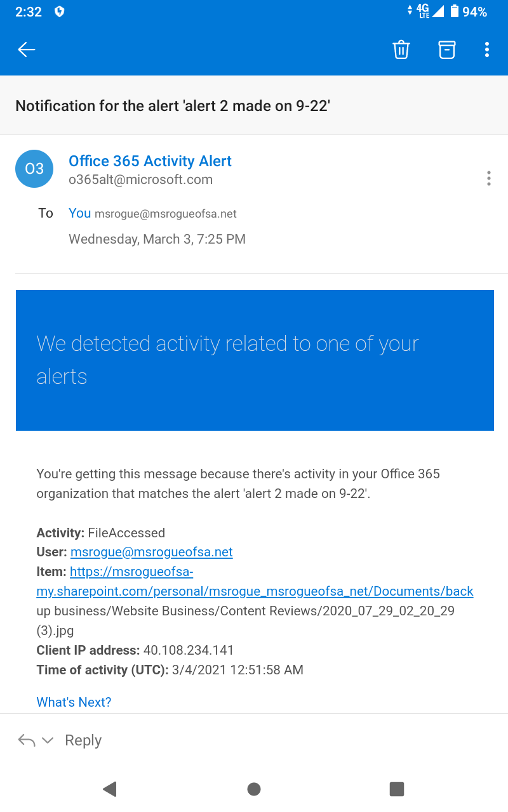Open the SharePoint item URL link
The image size is (508, 812).
(x=255, y=591)
